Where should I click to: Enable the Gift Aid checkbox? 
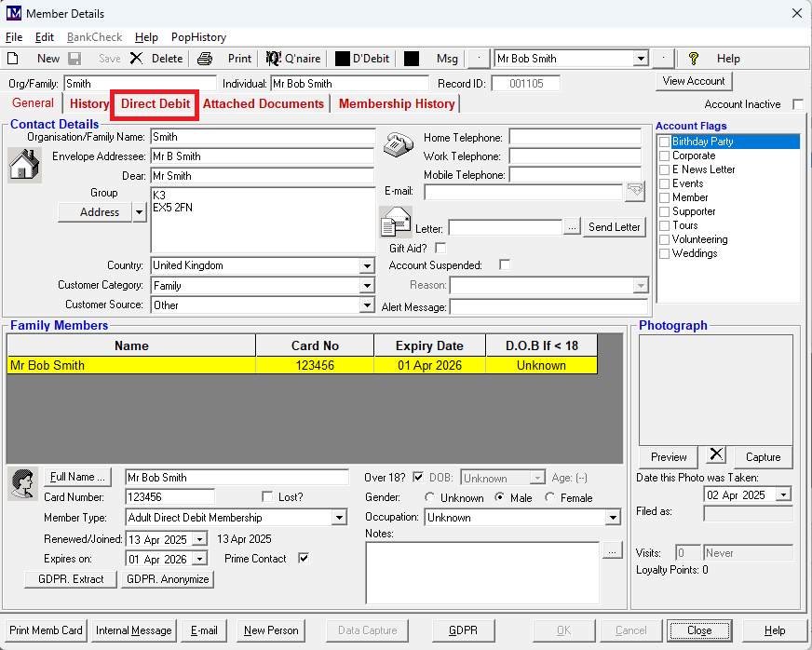[440, 248]
